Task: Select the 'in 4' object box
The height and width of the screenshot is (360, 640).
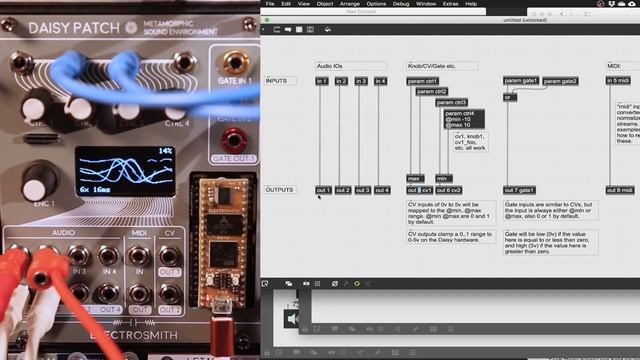Action: [380, 81]
